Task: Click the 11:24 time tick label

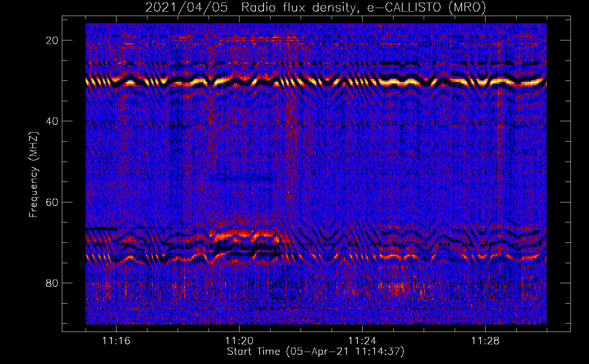Action: click(x=362, y=341)
